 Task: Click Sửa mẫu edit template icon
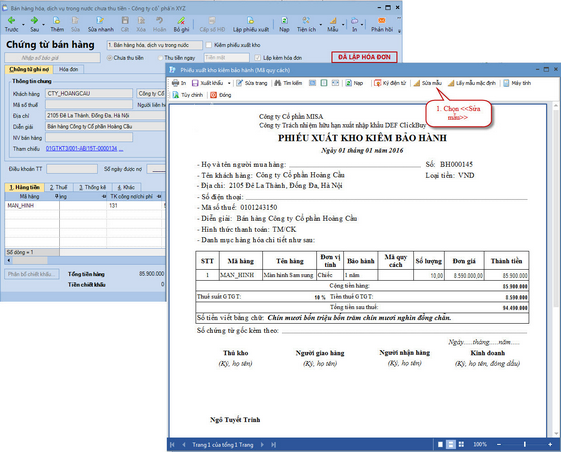416,83
